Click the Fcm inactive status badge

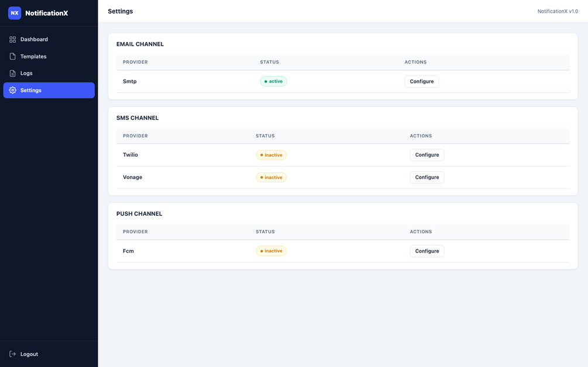click(271, 251)
